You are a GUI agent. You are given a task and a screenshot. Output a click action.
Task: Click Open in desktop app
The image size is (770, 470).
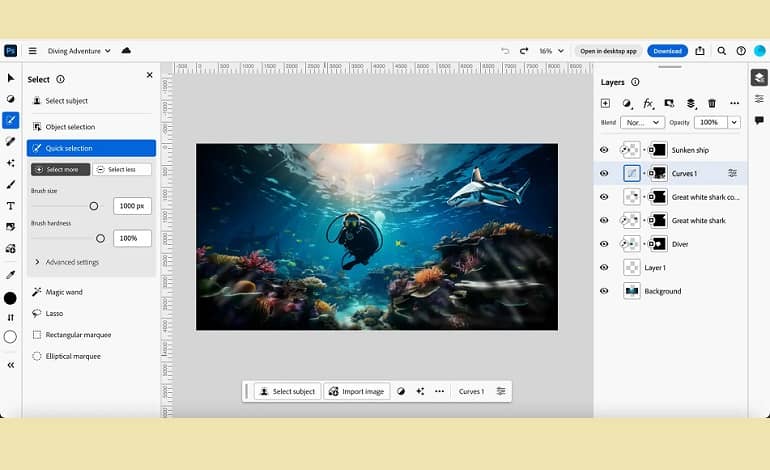point(608,51)
